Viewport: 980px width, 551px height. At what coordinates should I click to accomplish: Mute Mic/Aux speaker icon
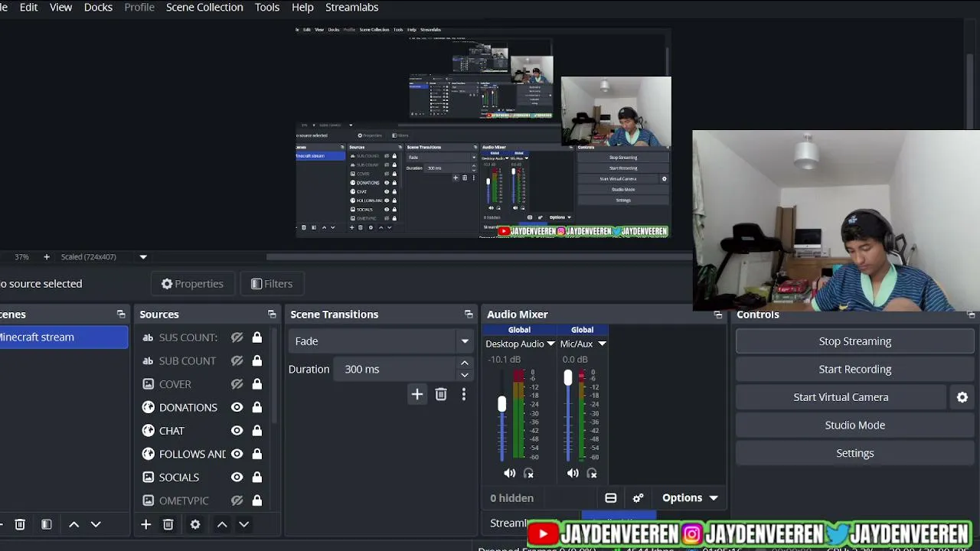coord(573,474)
